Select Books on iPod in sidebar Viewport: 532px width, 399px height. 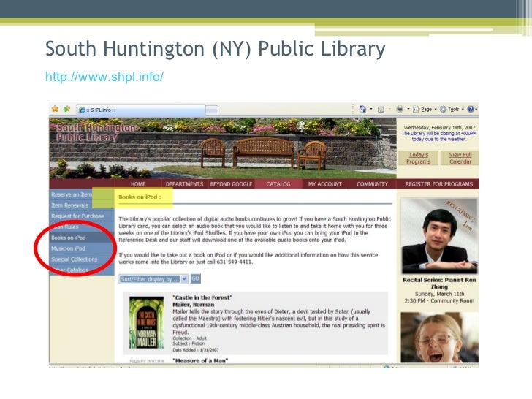[82, 237]
